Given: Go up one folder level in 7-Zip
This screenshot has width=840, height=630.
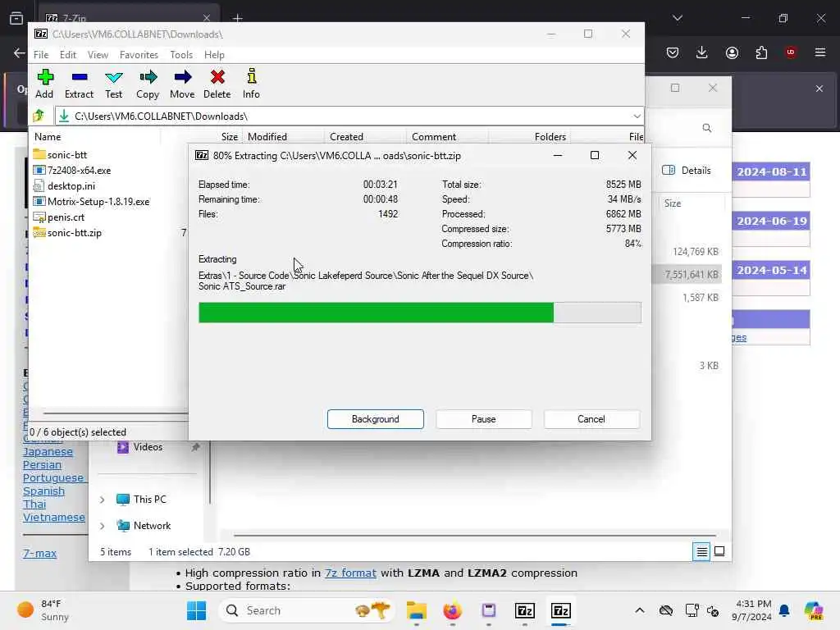Looking at the screenshot, I should [x=39, y=116].
